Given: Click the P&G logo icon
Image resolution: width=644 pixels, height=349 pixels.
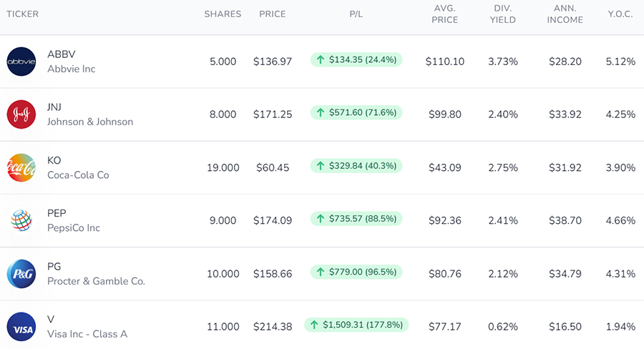Looking at the screenshot, I should (21, 273).
